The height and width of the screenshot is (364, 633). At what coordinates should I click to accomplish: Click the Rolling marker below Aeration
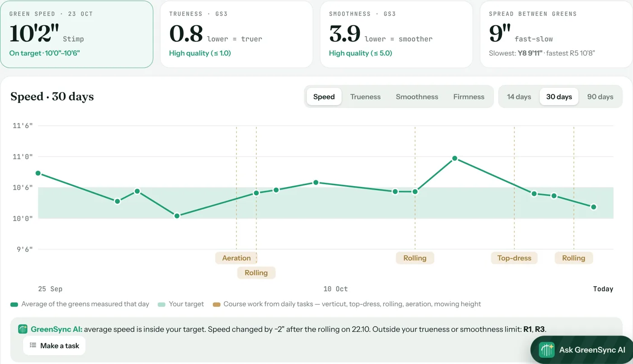coord(256,273)
